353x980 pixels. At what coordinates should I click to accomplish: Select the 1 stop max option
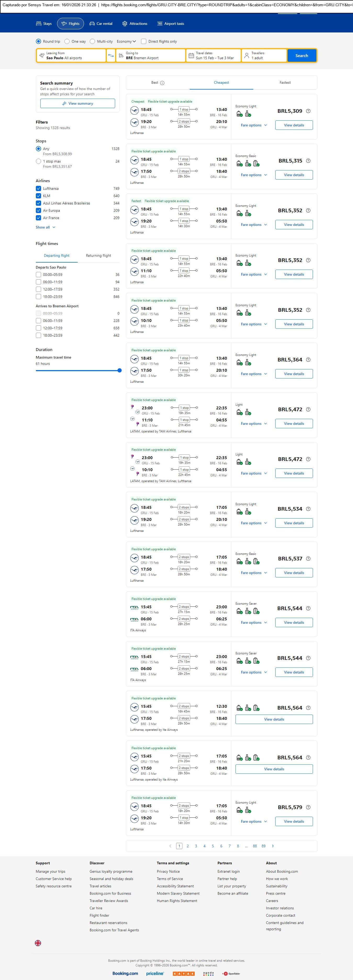(38, 161)
